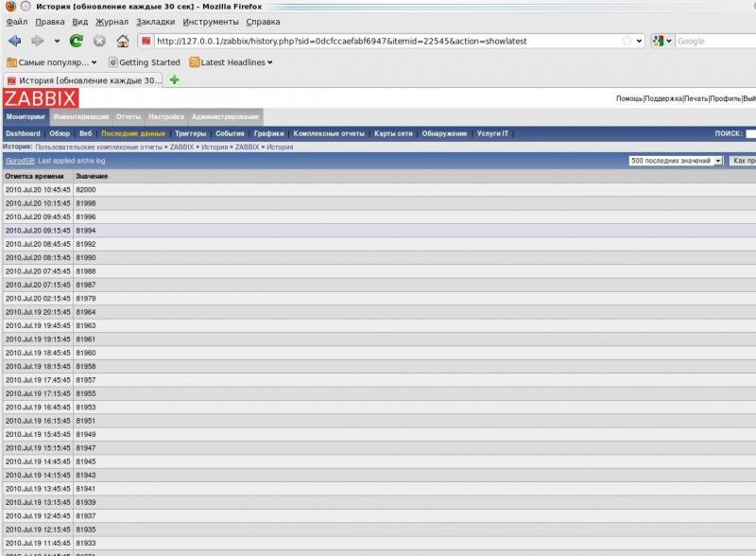Viewport: 756px width, 556px height.
Task: Click into the Google search field
Action: 715,41
